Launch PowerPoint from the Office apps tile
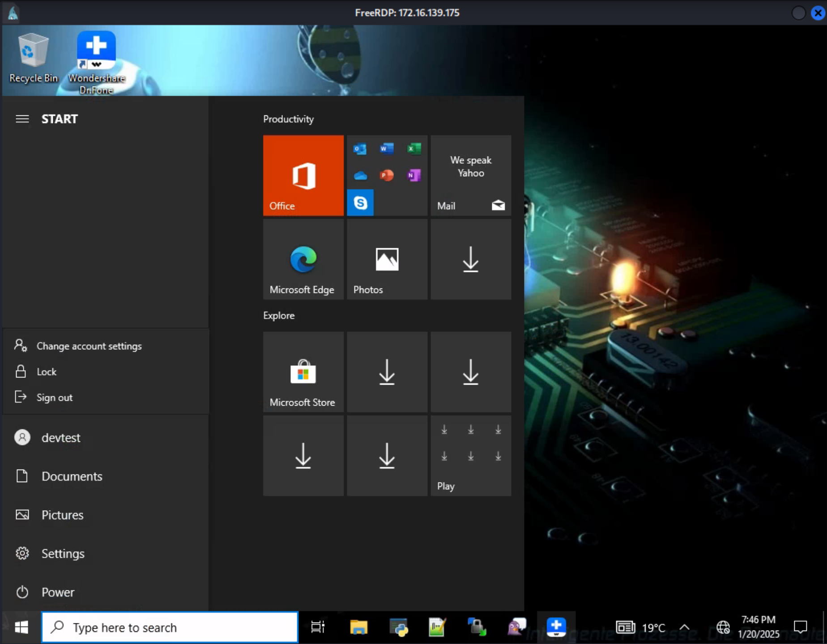Screen dimensions: 827x644 387,175
